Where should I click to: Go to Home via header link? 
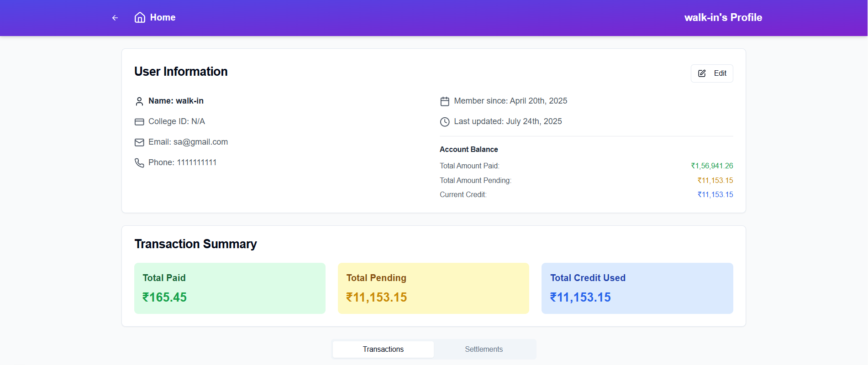pyautogui.click(x=163, y=17)
